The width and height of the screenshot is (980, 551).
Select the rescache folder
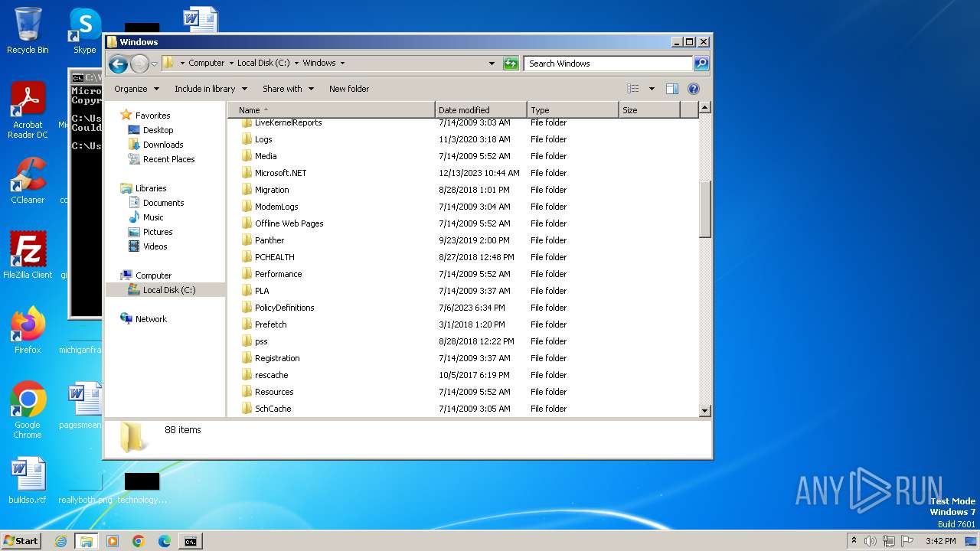[x=271, y=375]
